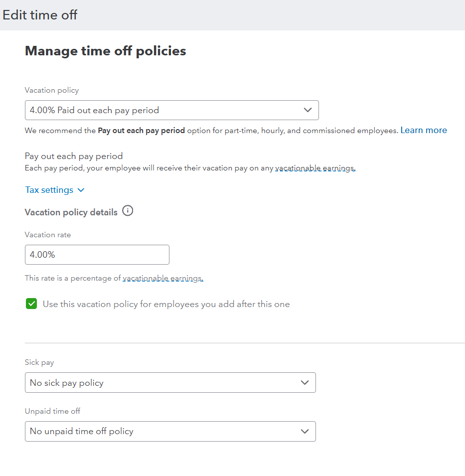Click the 'Vacation policy details' label
The image size is (465, 476).
71,212
